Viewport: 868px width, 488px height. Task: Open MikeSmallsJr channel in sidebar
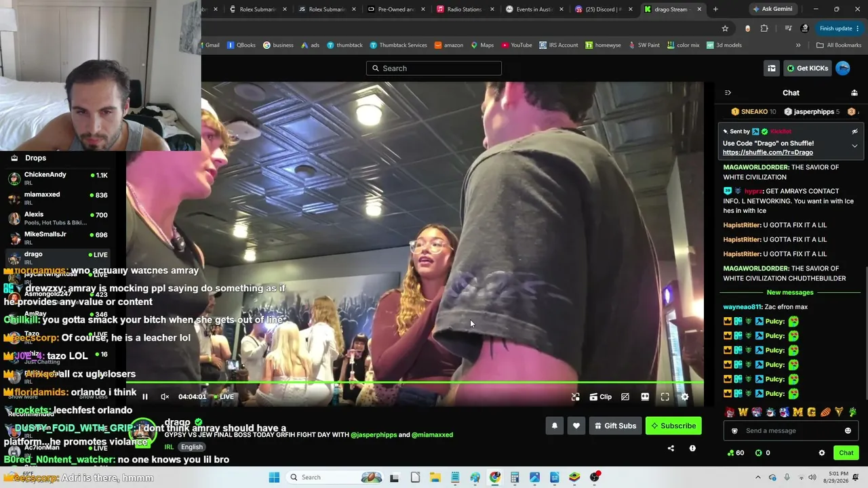click(x=58, y=238)
